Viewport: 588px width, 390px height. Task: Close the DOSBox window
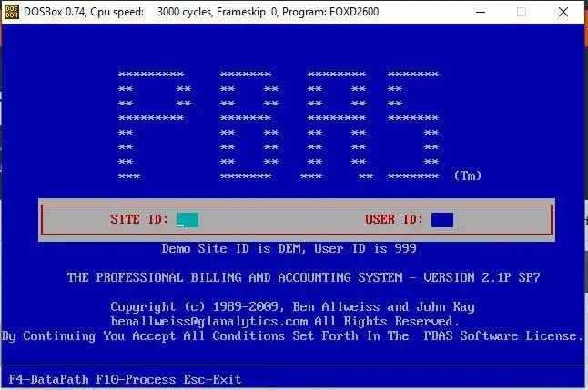[x=563, y=12]
